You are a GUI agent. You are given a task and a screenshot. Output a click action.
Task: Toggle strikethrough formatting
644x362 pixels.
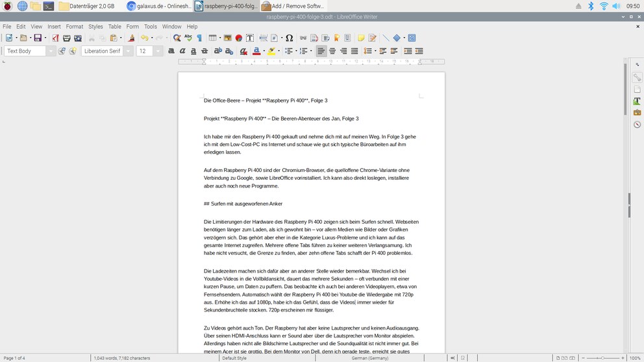pos(204,51)
